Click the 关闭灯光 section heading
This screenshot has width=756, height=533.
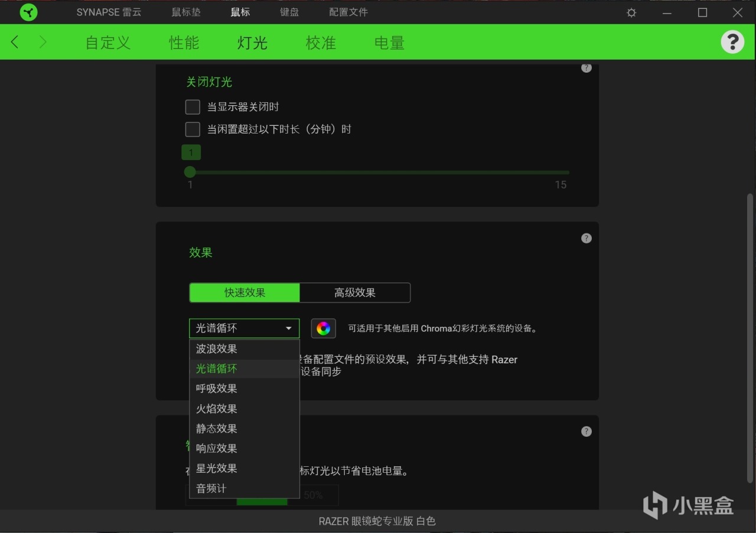coord(210,82)
